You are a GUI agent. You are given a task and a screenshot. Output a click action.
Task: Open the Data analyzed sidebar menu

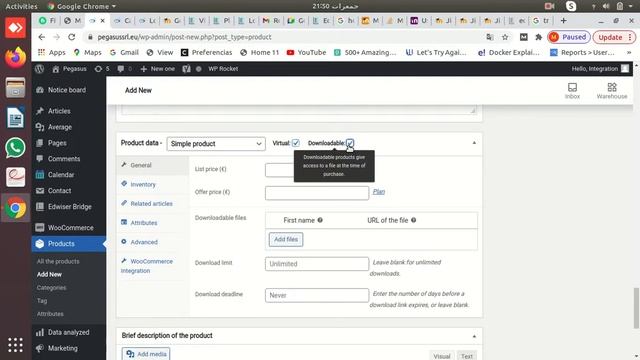click(69, 332)
